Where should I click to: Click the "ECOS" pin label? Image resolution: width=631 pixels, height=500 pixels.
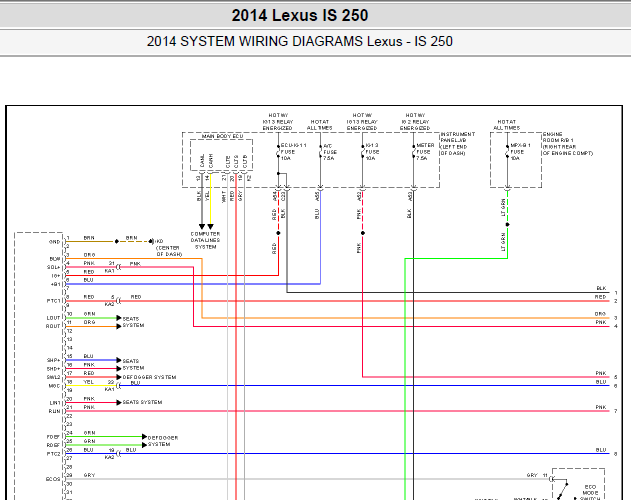point(53,479)
